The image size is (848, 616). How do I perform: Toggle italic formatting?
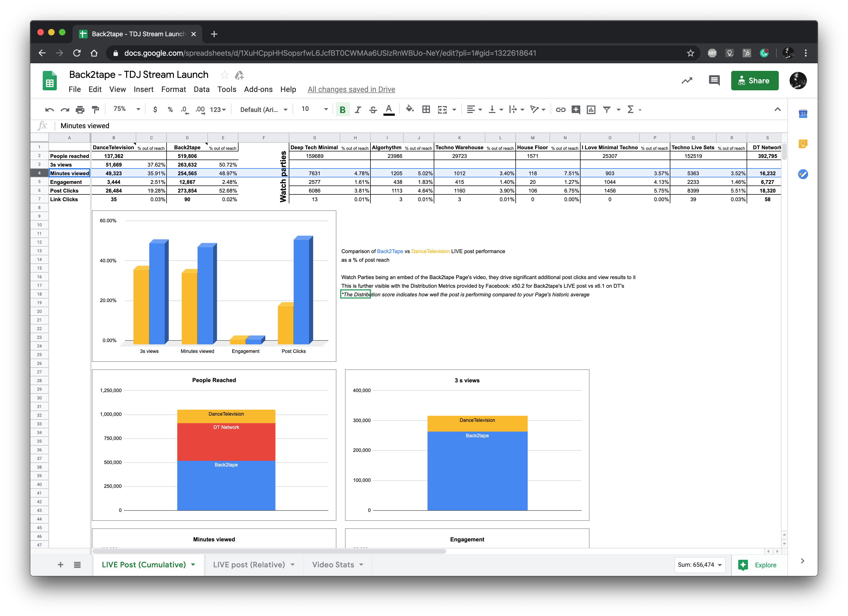(358, 110)
